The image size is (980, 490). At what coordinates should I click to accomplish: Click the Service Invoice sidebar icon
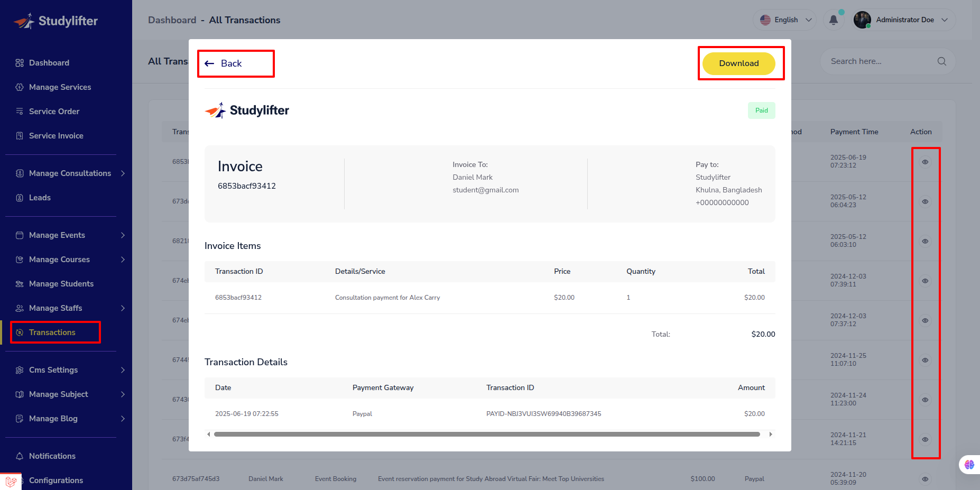(20, 136)
